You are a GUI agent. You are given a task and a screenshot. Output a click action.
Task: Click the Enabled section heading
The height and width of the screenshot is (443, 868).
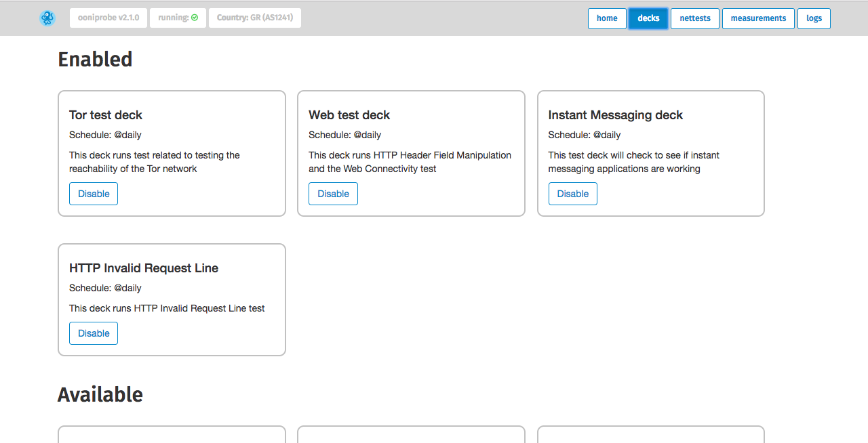(96, 60)
